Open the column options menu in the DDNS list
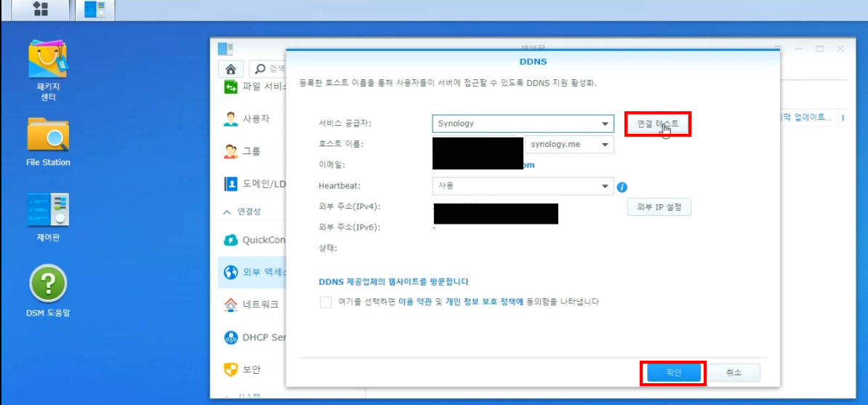The image size is (868, 405). click(x=843, y=118)
